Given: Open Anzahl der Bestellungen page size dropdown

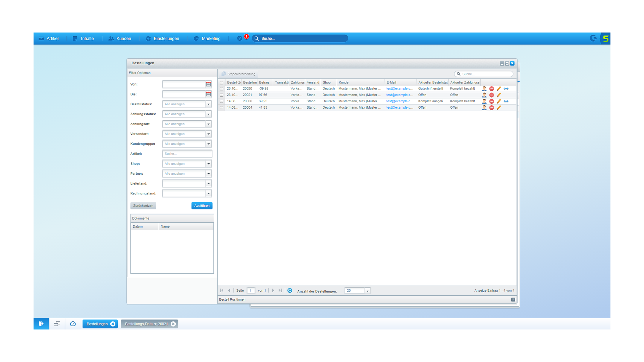Looking at the screenshot, I should 368,291.
